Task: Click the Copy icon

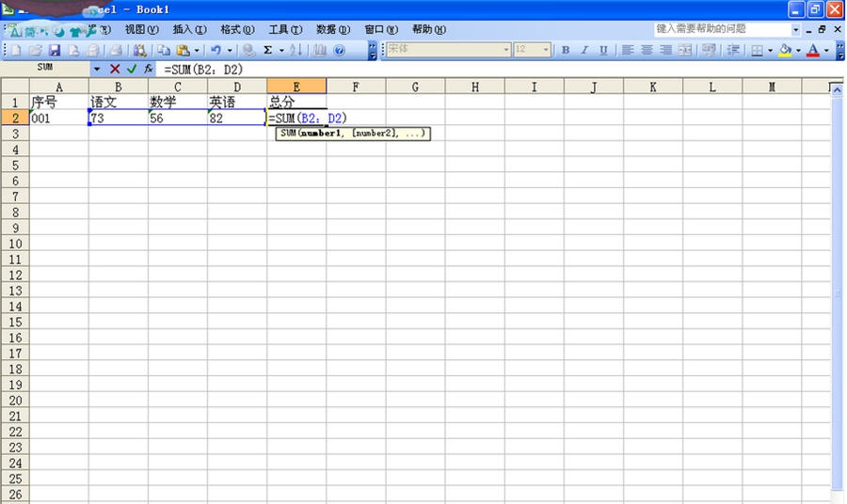Action: click(163, 50)
